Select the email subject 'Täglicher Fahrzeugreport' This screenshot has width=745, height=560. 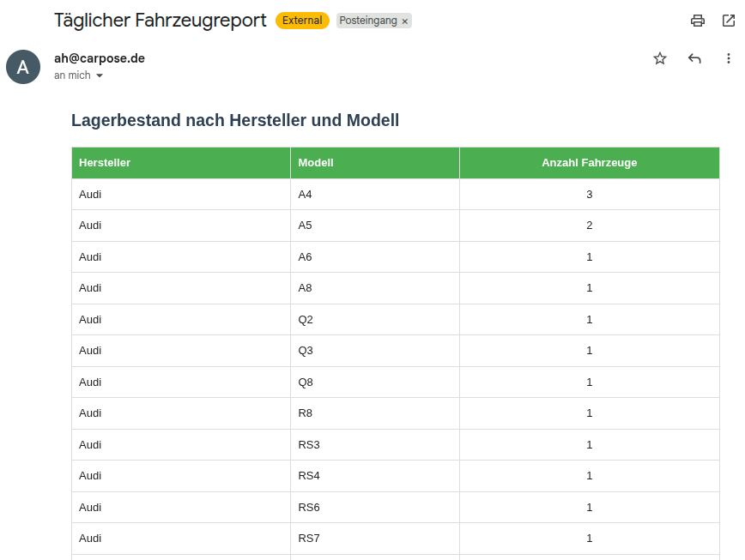click(x=160, y=20)
